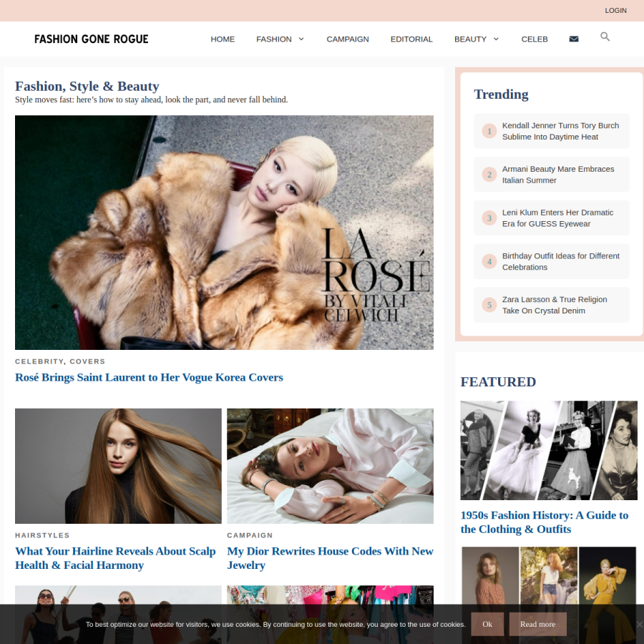Open Celebrity category above Rosé headline

coord(39,361)
